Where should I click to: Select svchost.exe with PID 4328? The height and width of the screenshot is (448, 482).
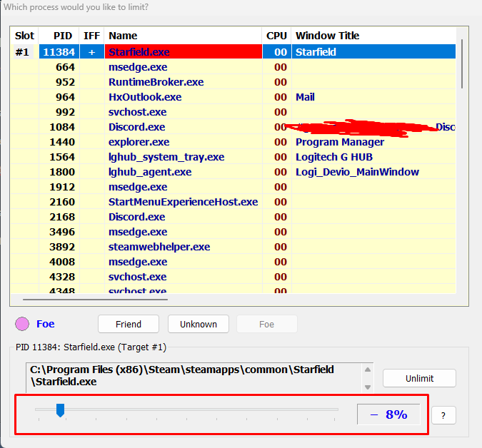[x=233, y=277]
